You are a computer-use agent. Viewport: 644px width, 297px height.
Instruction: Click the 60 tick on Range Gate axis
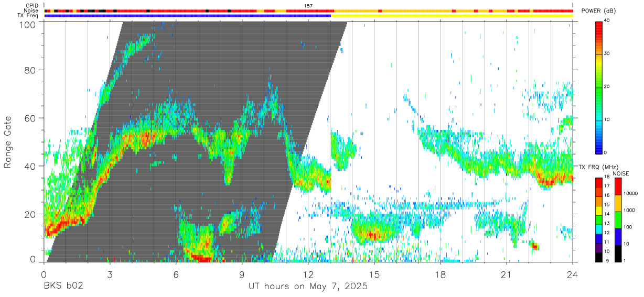point(30,118)
